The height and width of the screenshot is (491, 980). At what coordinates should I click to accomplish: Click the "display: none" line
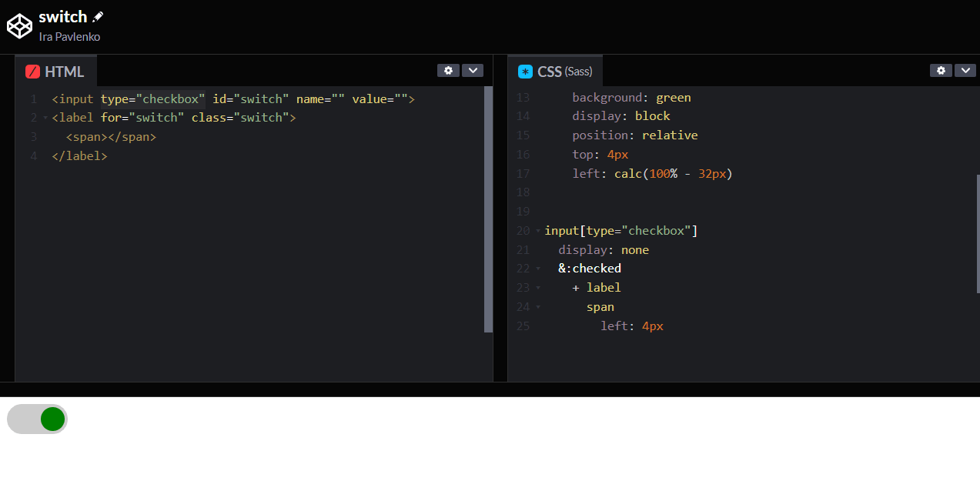[x=604, y=250]
